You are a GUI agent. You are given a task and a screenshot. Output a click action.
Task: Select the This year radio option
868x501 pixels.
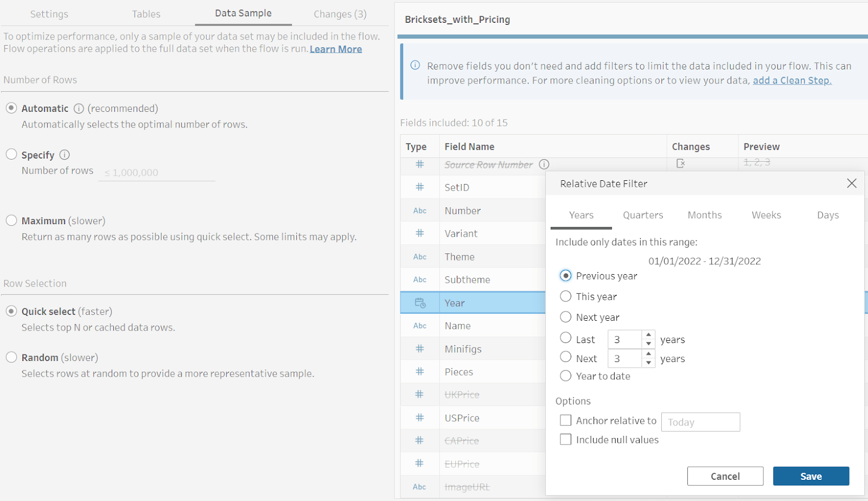pyautogui.click(x=565, y=296)
